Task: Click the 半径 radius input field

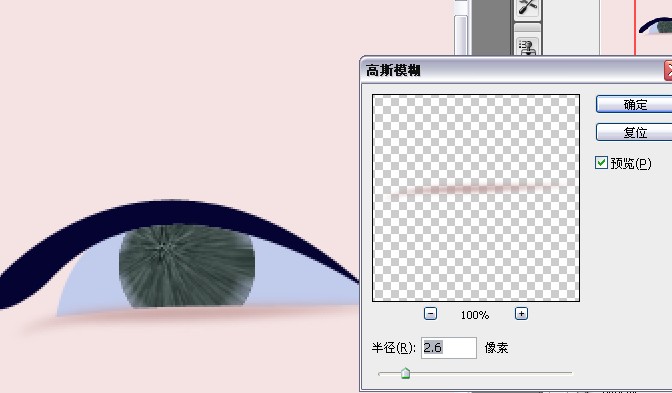Action: pyautogui.click(x=449, y=348)
